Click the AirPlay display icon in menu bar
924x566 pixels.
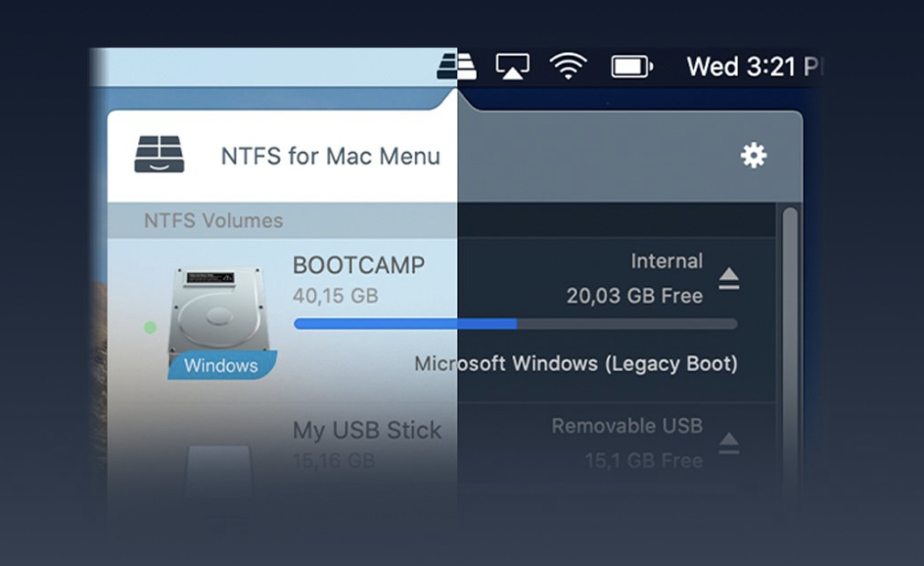pos(512,66)
